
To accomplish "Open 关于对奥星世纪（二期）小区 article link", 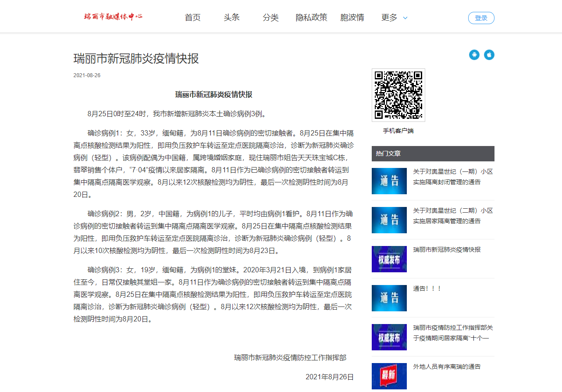I will click(x=453, y=216).
